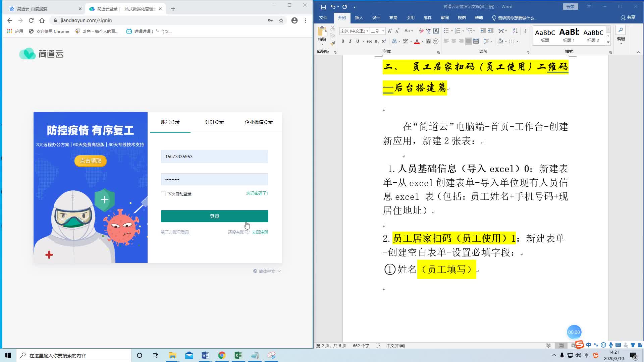This screenshot has height=362, width=644.
Task: Click the phone number input field
Action: [214, 157]
